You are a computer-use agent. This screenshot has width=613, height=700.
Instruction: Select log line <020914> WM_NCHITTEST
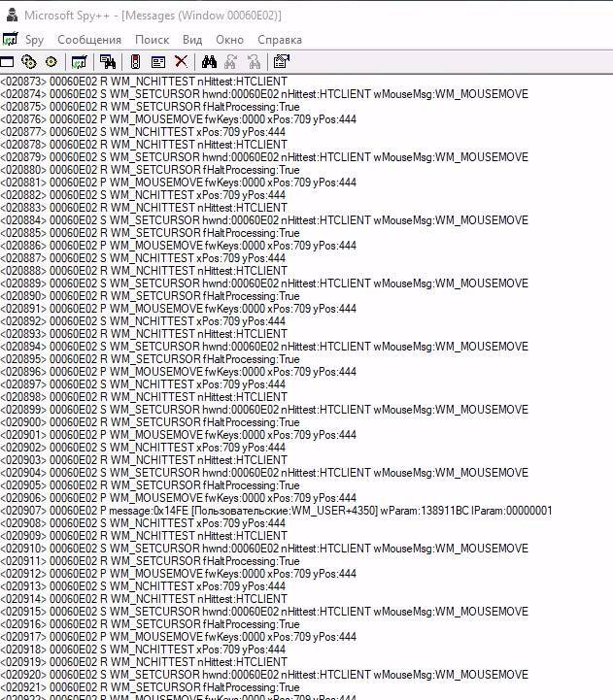144,599
